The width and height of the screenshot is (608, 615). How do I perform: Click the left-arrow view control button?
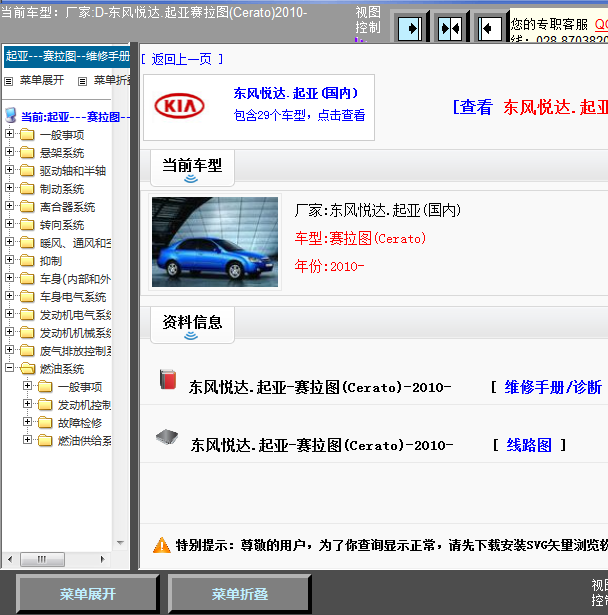[490, 28]
